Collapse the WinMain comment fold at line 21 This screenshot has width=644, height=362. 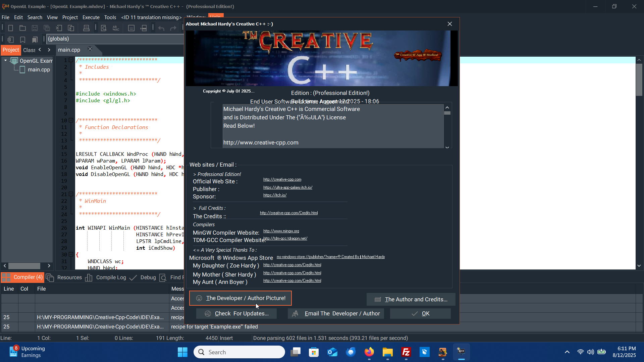tap(71, 194)
